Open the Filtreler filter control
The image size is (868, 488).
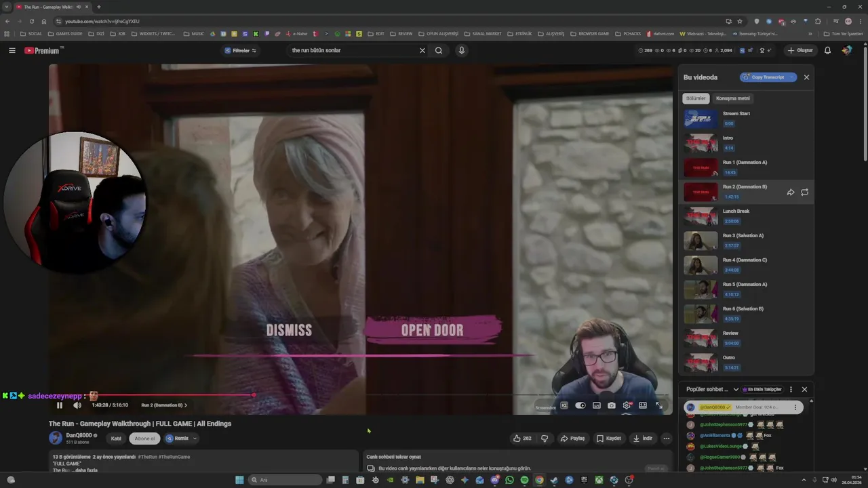(241, 50)
